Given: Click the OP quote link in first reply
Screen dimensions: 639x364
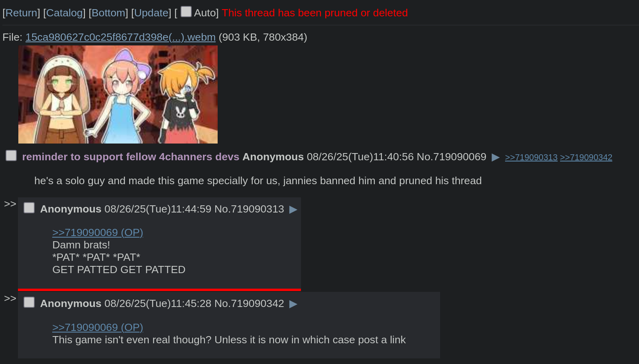Looking at the screenshot, I should pos(98,232).
